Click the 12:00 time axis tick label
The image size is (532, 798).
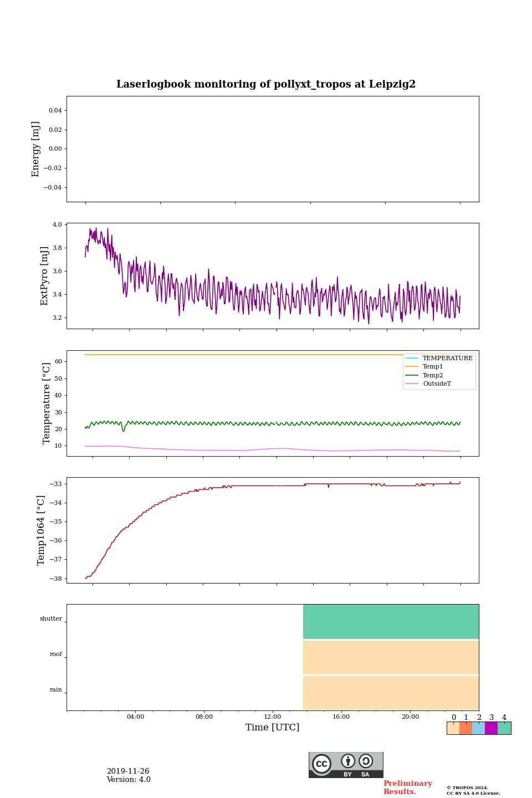pos(273,717)
